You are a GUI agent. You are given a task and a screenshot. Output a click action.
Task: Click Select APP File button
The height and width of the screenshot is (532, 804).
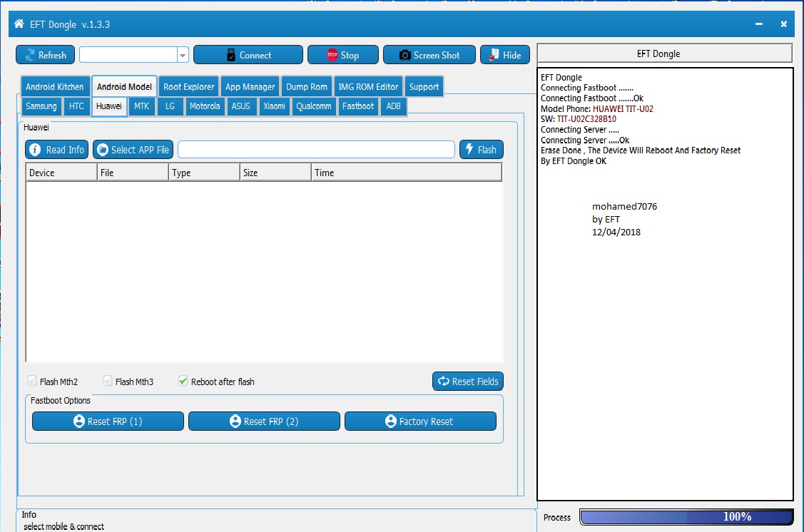tap(133, 150)
